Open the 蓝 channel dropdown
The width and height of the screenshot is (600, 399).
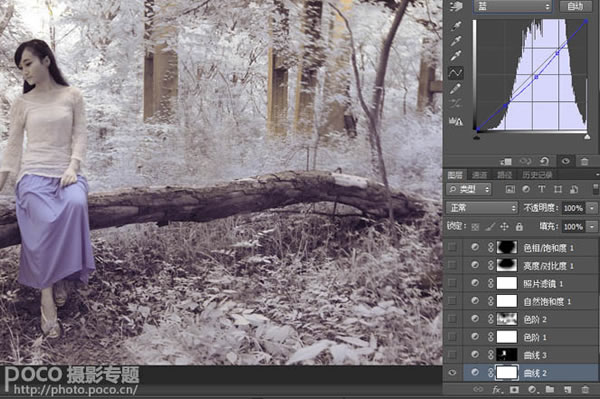513,7
